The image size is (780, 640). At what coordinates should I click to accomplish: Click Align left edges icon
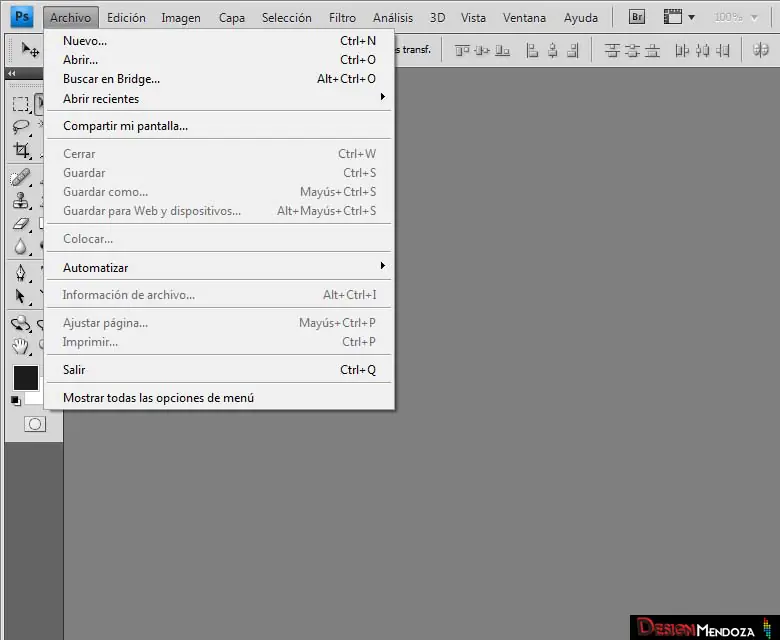point(532,50)
